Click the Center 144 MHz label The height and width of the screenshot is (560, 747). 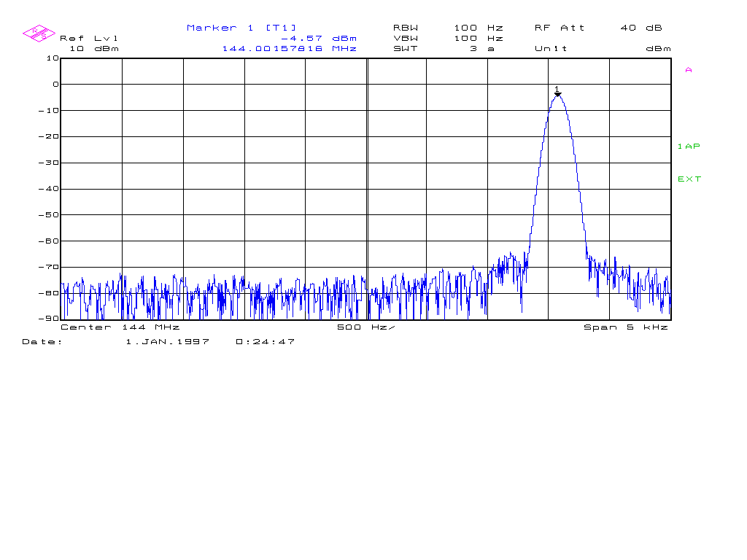(120, 327)
